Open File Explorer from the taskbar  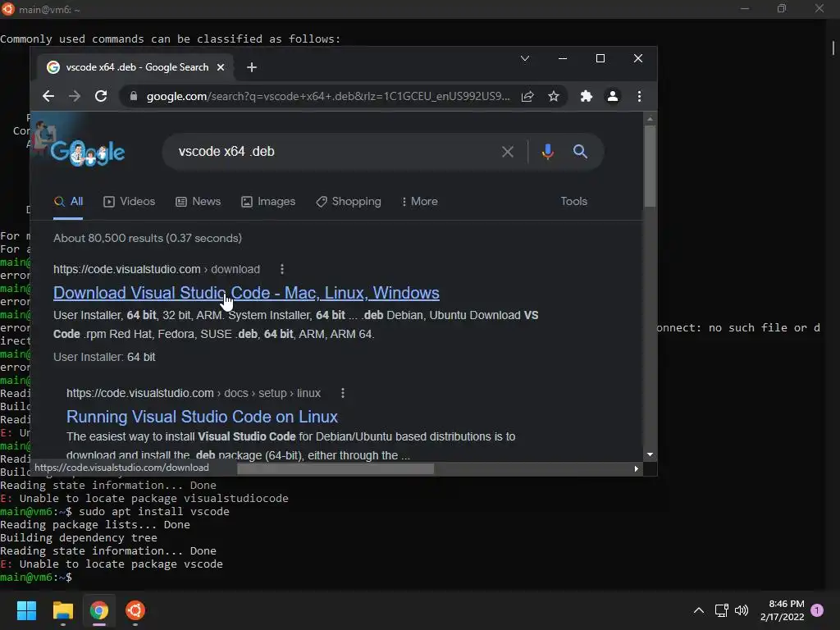click(62, 610)
